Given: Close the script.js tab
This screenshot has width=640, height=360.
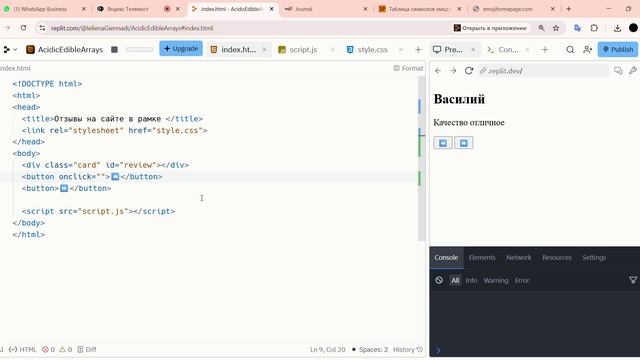Looking at the screenshot, I should 333,49.
